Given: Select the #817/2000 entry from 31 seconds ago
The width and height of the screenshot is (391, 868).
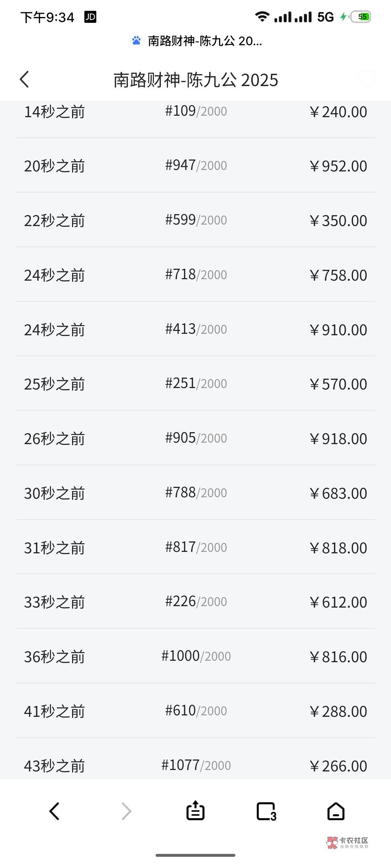Looking at the screenshot, I should click(x=195, y=548).
